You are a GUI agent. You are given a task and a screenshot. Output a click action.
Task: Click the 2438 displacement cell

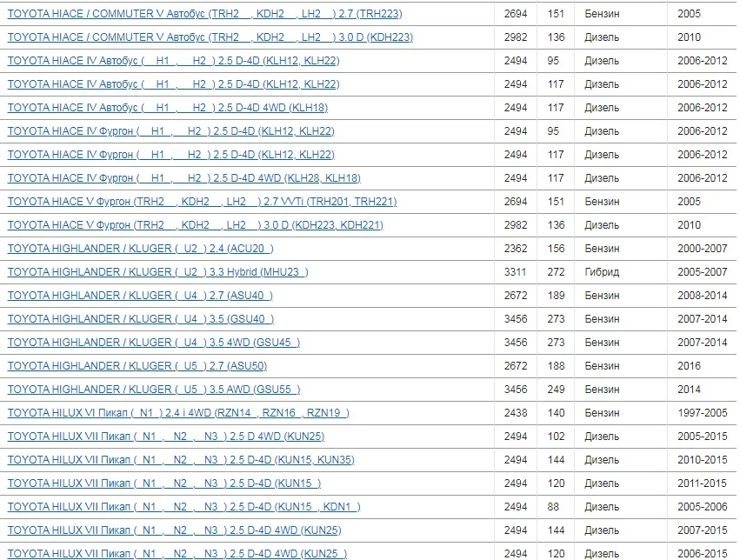(x=516, y=413)
